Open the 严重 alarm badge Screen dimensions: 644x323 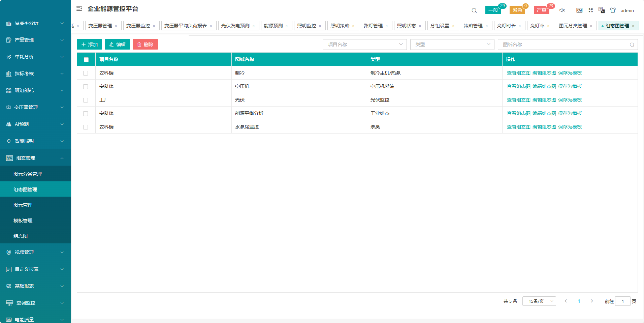[x=542, y=10]
